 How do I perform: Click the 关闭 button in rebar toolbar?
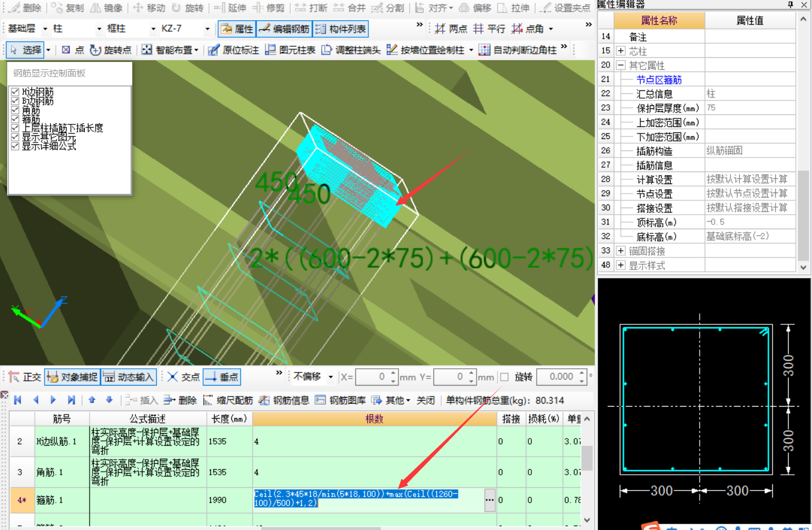(x=426, y=400)
